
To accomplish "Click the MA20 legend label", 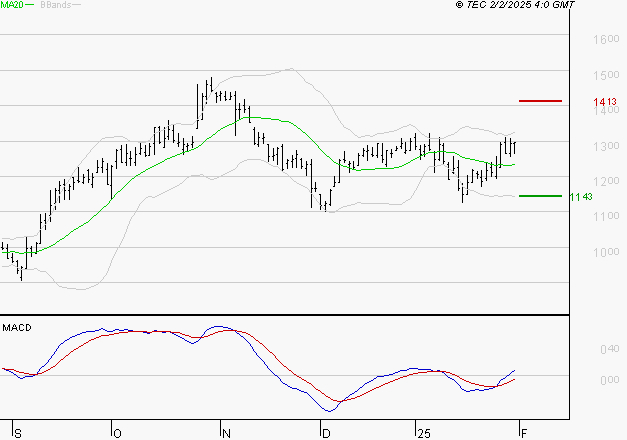I will (12, 5).
